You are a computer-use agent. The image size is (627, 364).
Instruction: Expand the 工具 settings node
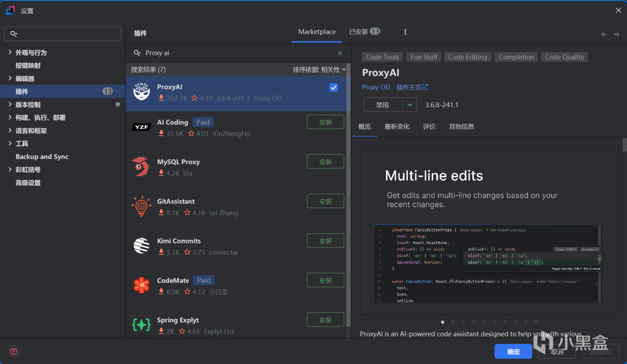[10, 144]
